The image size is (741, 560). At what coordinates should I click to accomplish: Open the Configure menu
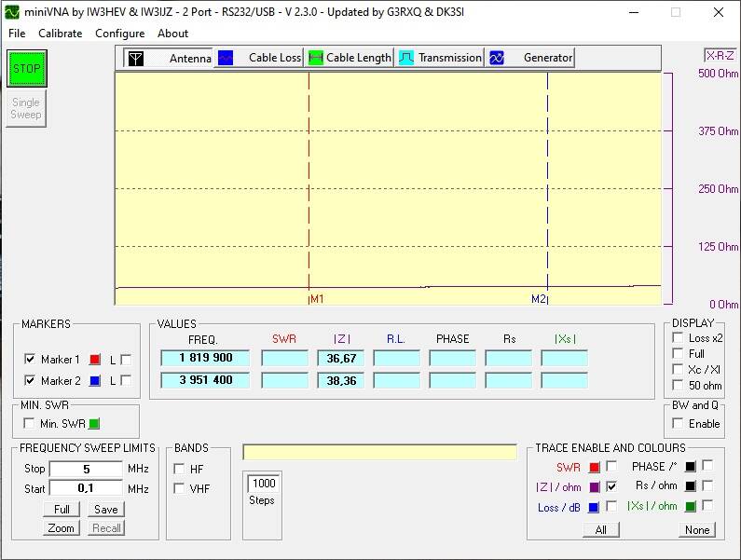[119, 34]
